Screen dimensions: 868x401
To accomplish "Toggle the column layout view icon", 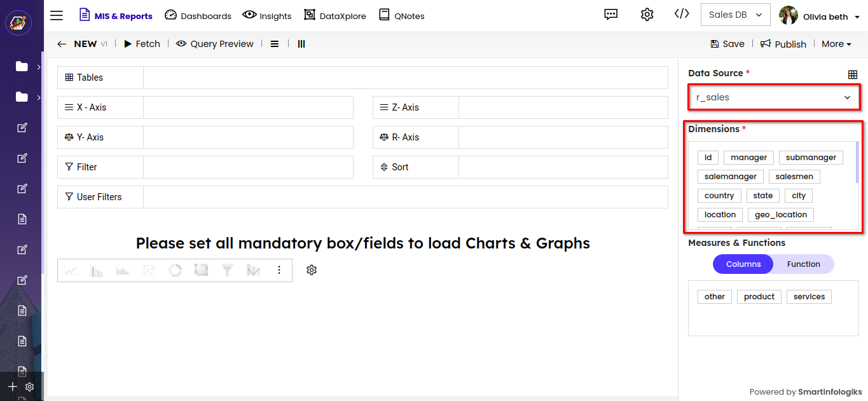I will (301, 44).
